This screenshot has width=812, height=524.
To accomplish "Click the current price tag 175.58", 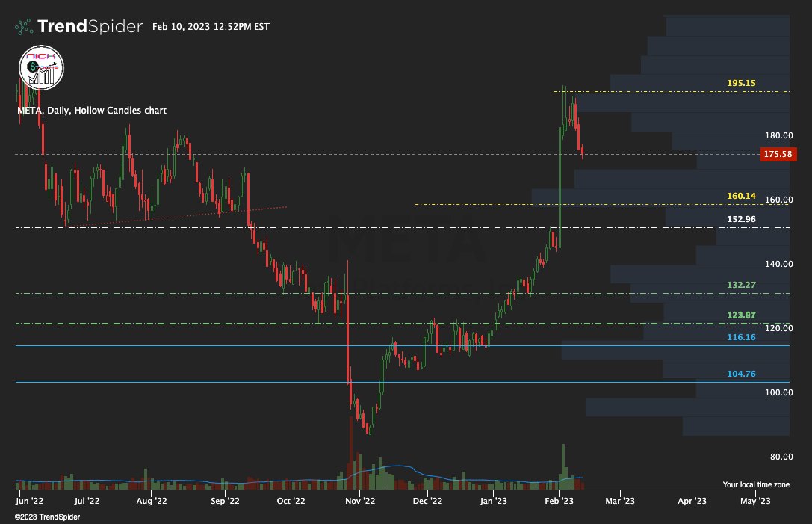I will tap(778, 154).
